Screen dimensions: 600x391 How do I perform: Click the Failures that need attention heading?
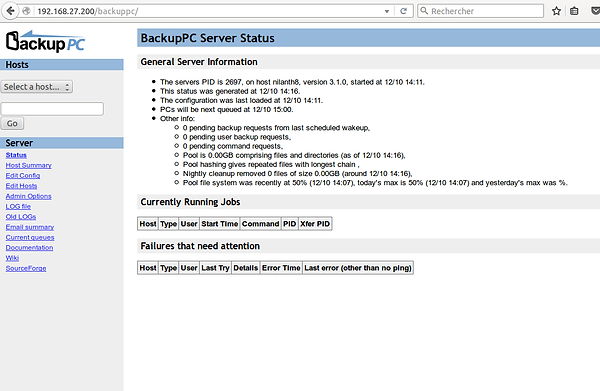click(200, 246)
